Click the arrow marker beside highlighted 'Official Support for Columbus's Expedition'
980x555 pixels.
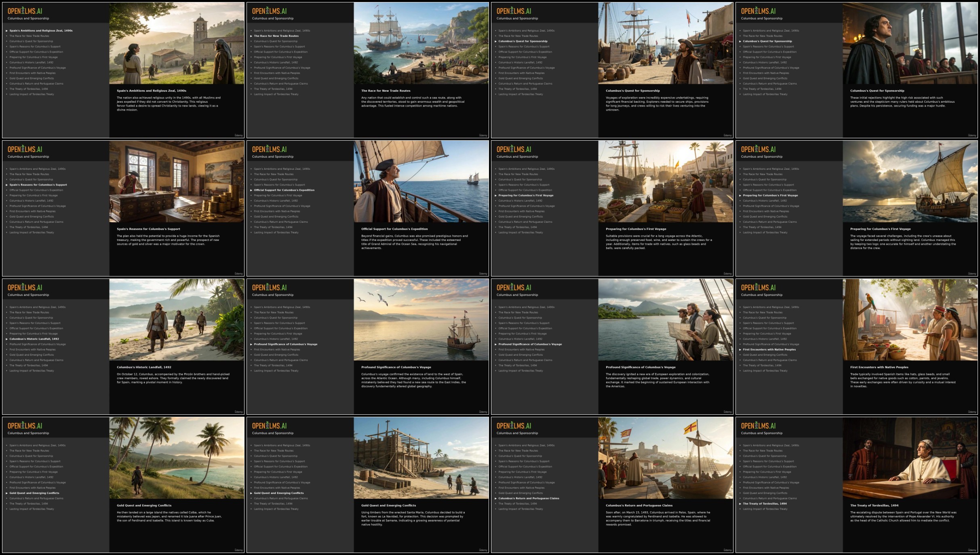[x=251, y=190]
